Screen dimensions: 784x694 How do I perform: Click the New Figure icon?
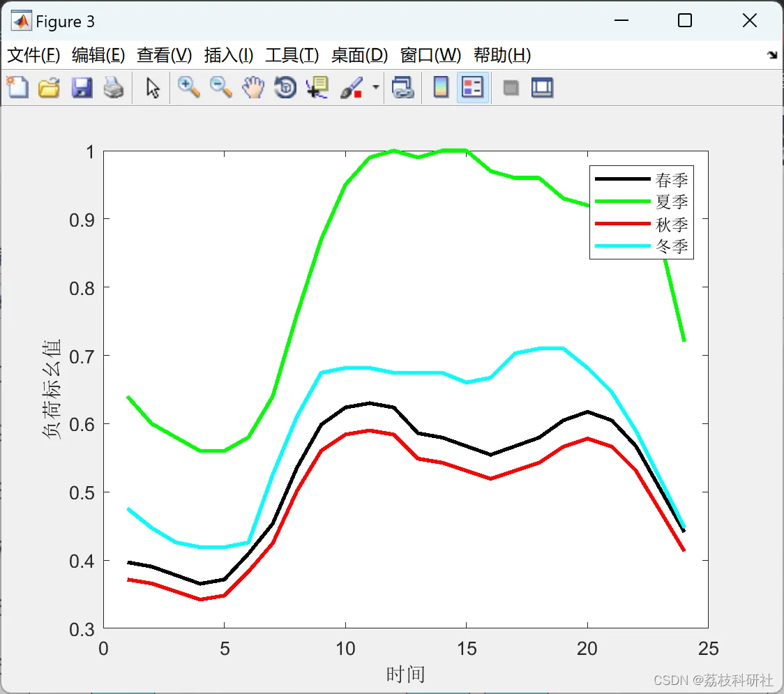(x=17, y=87)
